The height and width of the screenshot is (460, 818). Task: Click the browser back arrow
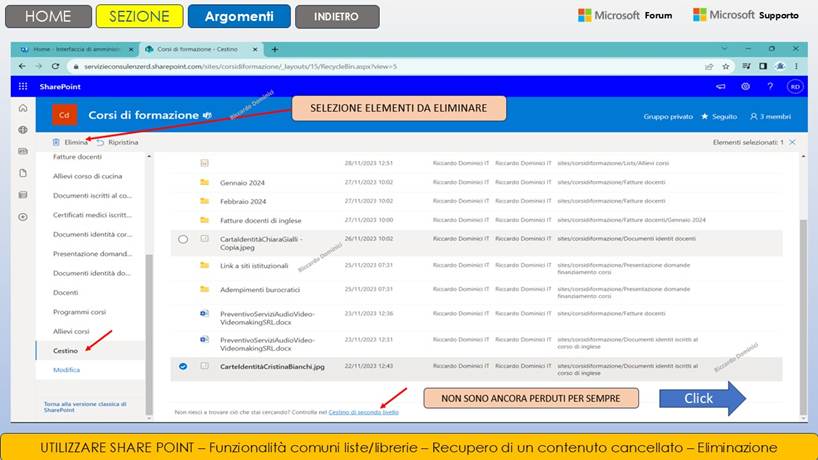[22, 66]
